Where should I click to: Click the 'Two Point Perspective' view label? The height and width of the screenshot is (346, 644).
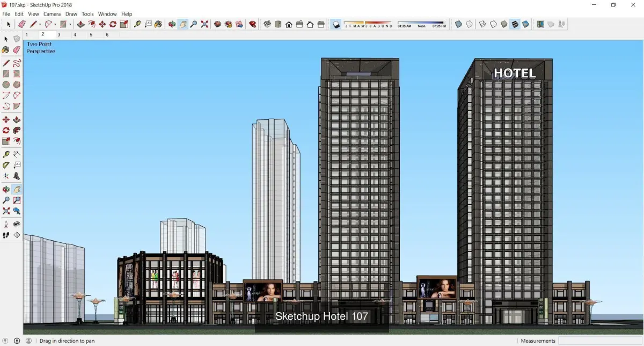tap(41, 48)
